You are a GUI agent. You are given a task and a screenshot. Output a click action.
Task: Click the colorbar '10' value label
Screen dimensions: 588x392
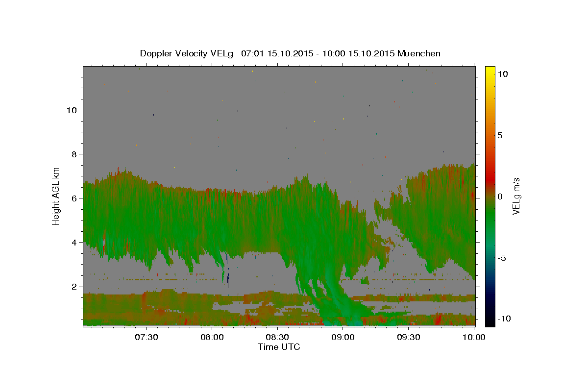pos(502,74)
